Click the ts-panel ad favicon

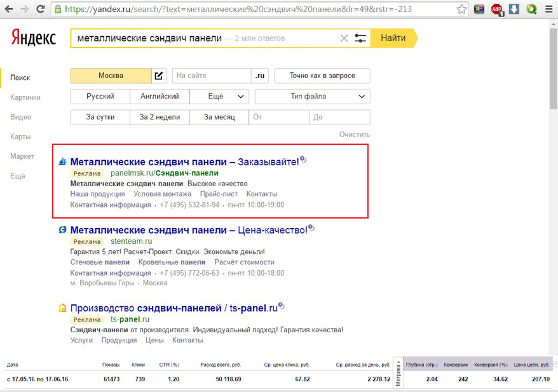point(63,308)
